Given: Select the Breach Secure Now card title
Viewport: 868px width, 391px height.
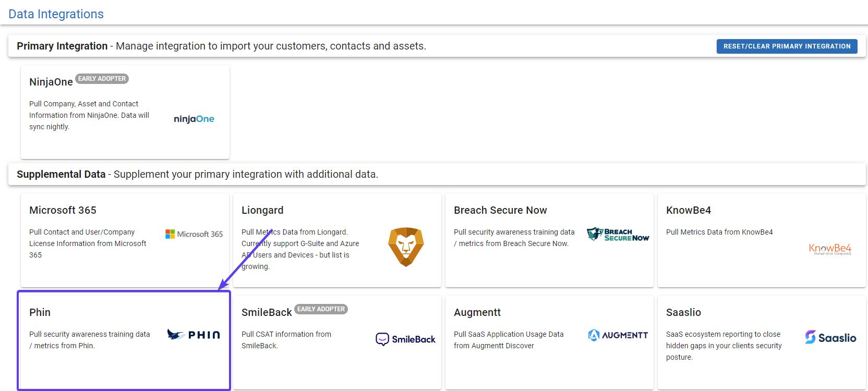Looking at the screenshot, I should click(500, 210).
